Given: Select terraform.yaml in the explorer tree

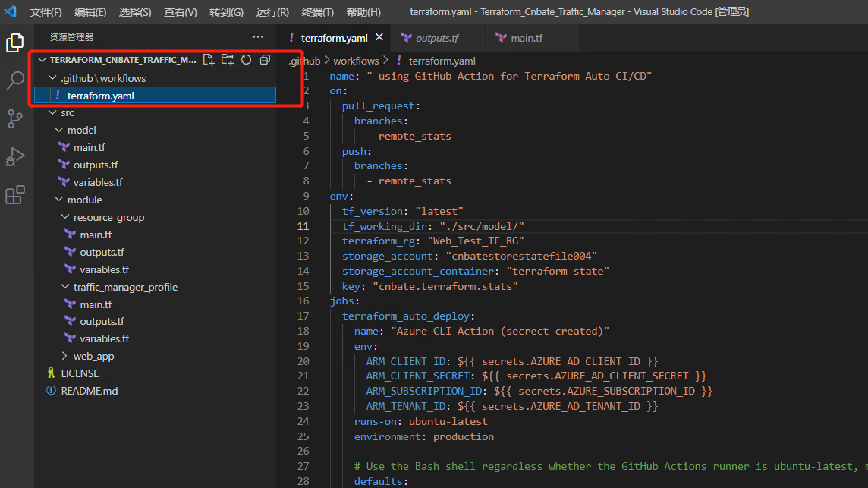Looking at the screenshot, I should [x=155, y=96].
